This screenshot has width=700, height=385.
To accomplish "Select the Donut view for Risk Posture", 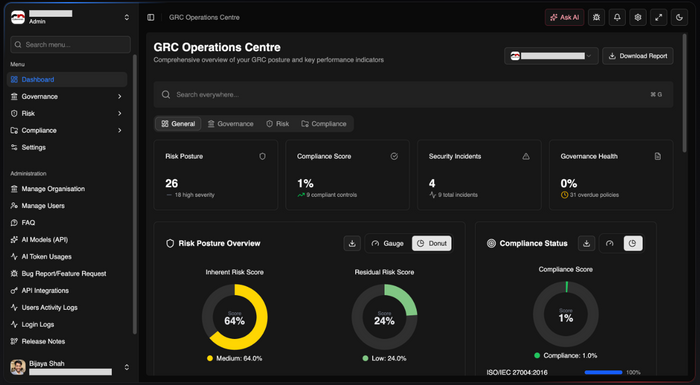I will click(432, 243).
